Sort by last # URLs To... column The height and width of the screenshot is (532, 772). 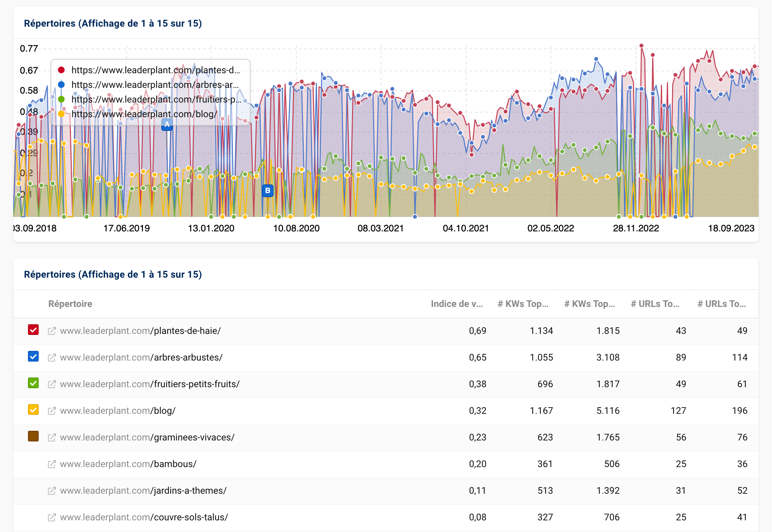(x=722, y=304)
